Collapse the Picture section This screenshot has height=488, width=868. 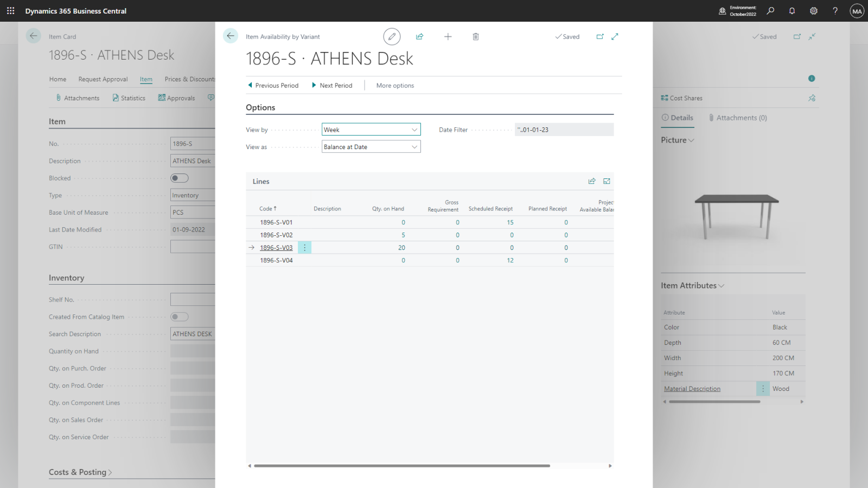(678, 140)
